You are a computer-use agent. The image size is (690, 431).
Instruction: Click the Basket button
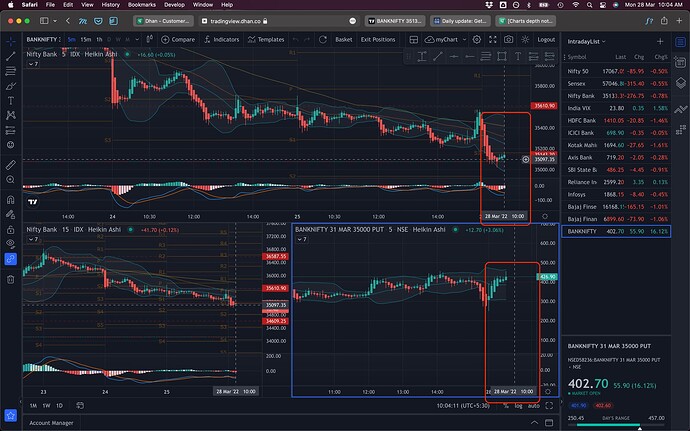click(x=344, y=40)
